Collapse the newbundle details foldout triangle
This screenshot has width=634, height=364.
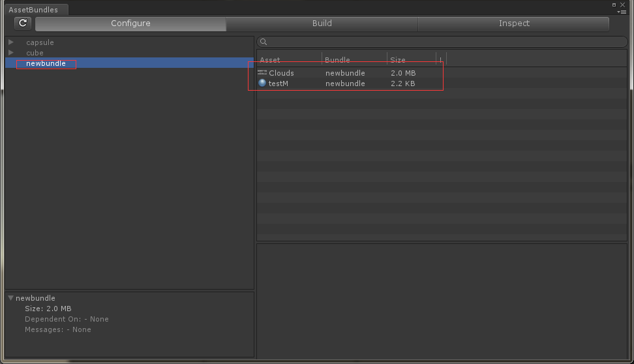pos(11,298)
